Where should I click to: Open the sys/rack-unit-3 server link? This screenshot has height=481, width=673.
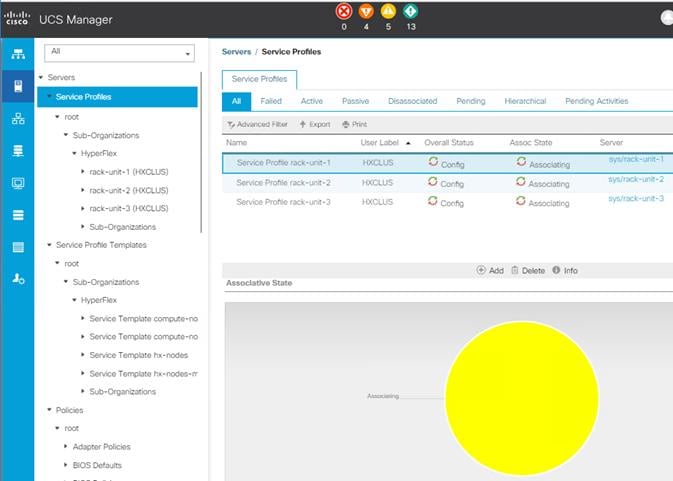pyautogui.click(x=636, y=198)
